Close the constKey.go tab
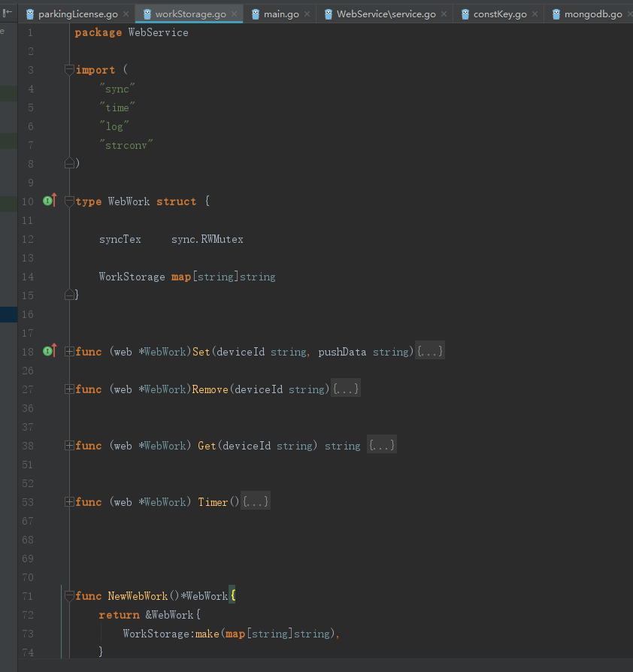This screenshot has height=672, width=633. pyautogui.click(x=535, y=14)
